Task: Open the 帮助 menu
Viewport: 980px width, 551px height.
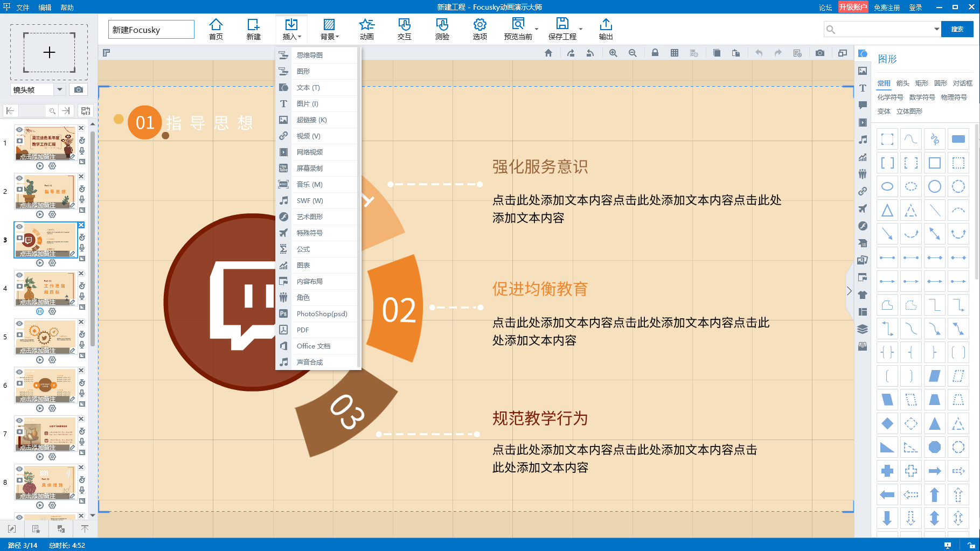Action: 67,7
